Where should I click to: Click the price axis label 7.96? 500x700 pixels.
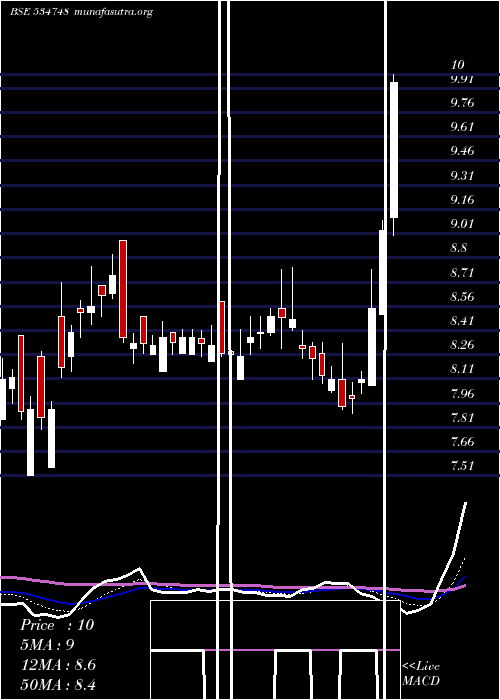click(462, 393)
